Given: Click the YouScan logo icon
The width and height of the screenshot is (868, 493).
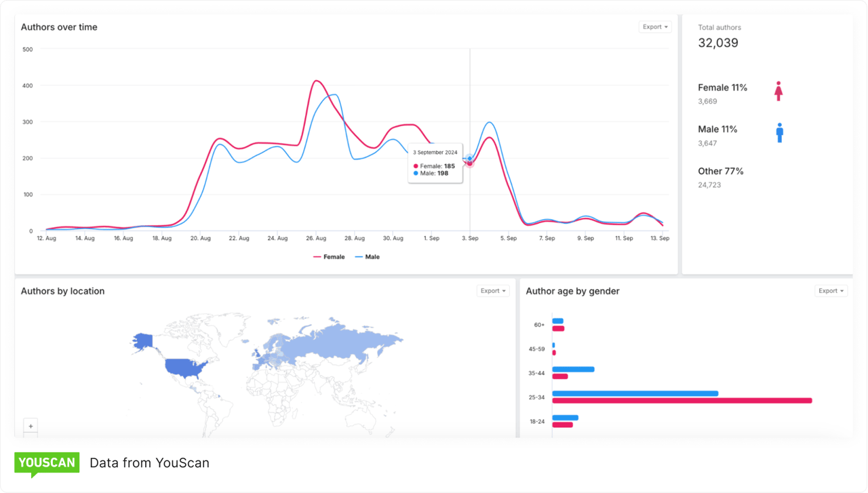Looking at the screenshot, I should (x=46, y=462).
